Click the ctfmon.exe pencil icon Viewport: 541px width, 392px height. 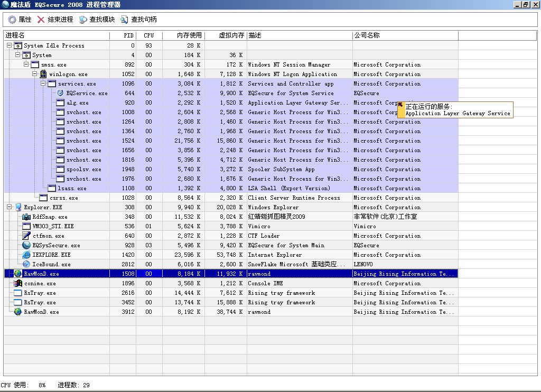26,236
